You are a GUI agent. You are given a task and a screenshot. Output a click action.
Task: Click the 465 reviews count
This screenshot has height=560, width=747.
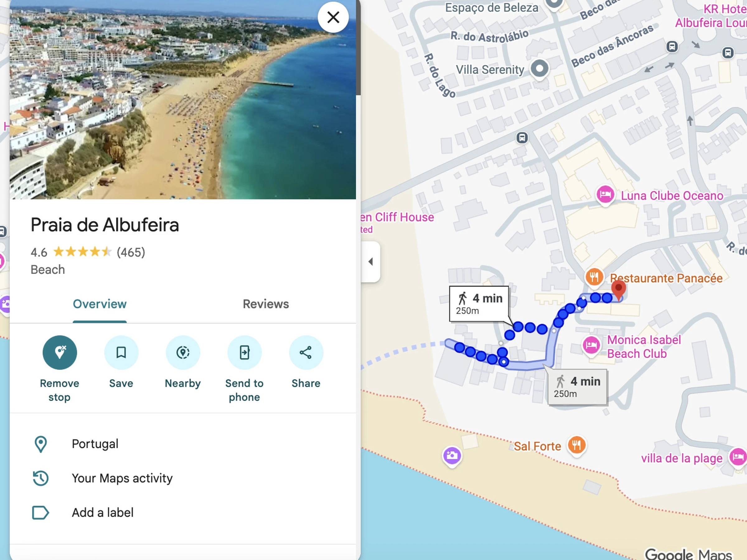(x=131, y=252)
